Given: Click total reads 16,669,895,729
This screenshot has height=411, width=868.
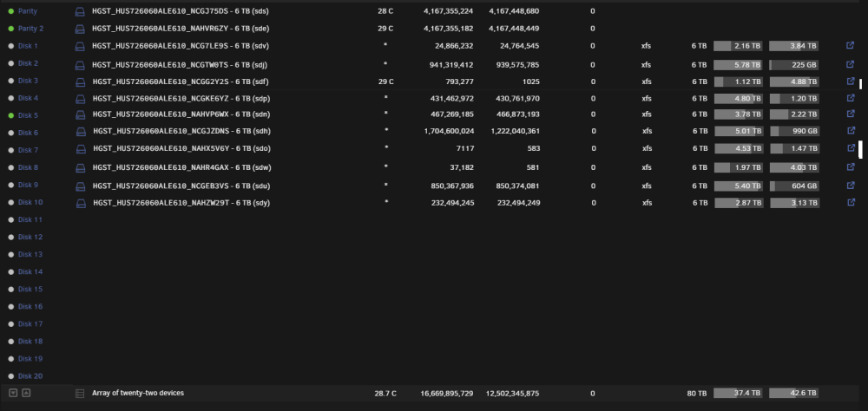Looking at the screenshot, I should (x=447, y=394).
